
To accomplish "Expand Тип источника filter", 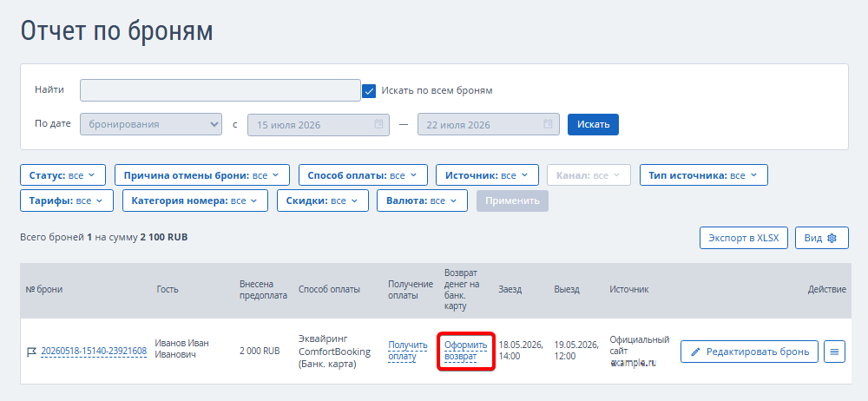I will tap(704, 175).
